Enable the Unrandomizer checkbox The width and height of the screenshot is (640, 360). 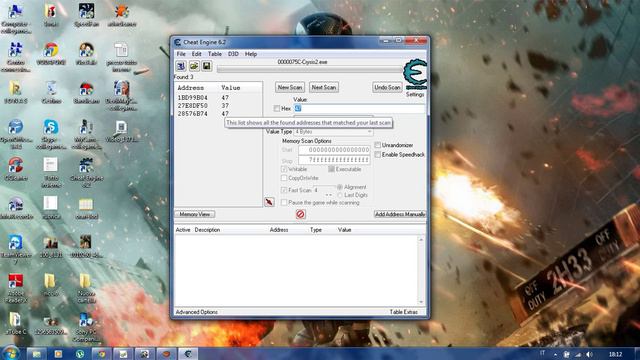point(378,145)
